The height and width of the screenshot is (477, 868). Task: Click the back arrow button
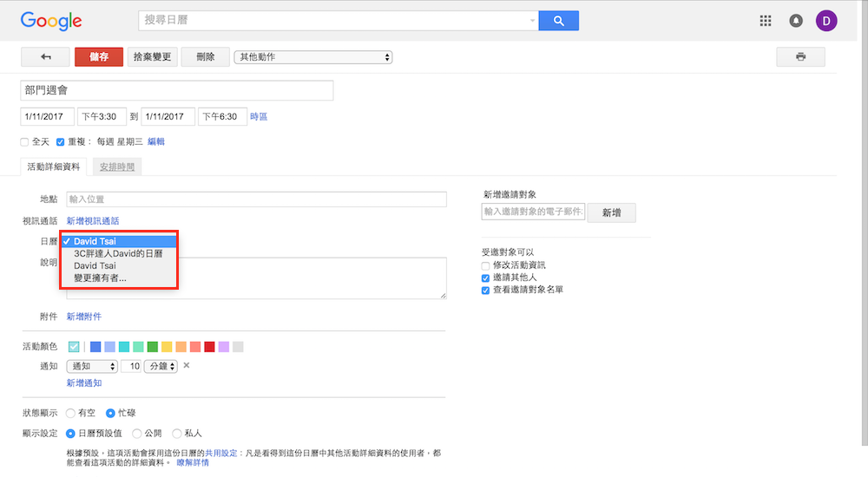45,57
